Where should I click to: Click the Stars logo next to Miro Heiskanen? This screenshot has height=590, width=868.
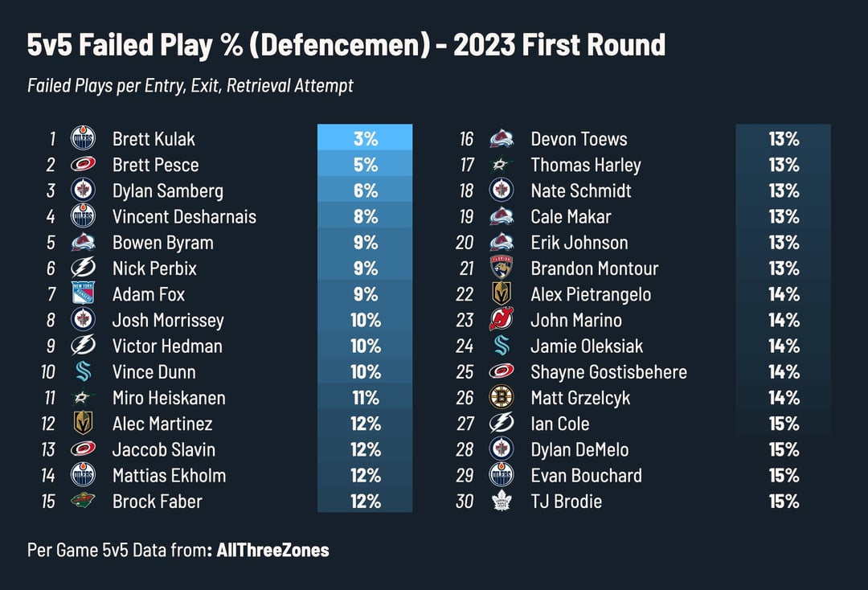coord(83,398)
